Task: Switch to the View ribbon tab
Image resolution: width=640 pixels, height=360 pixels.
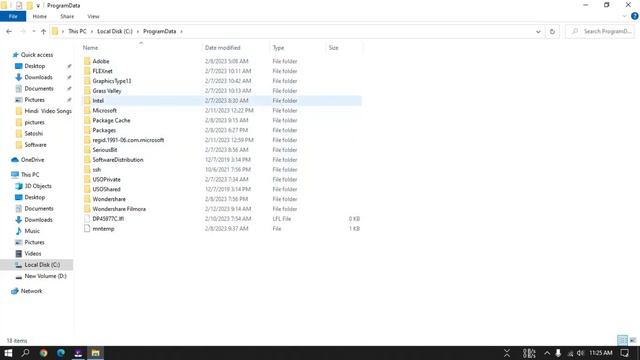Action: (x=93, y=16)
